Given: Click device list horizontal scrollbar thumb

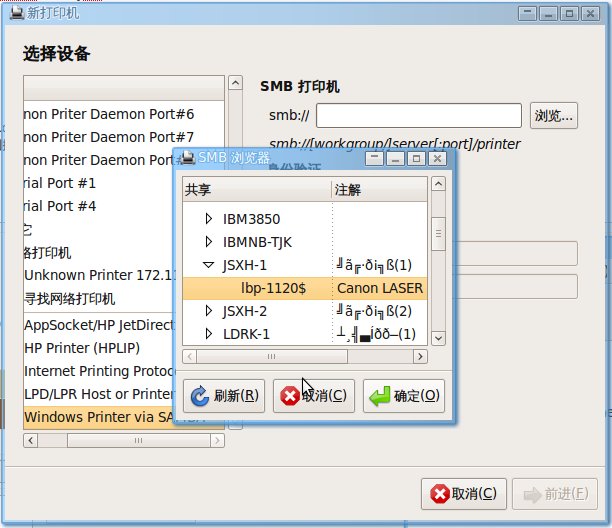Looking at the screenshot, I should [139, 441].
